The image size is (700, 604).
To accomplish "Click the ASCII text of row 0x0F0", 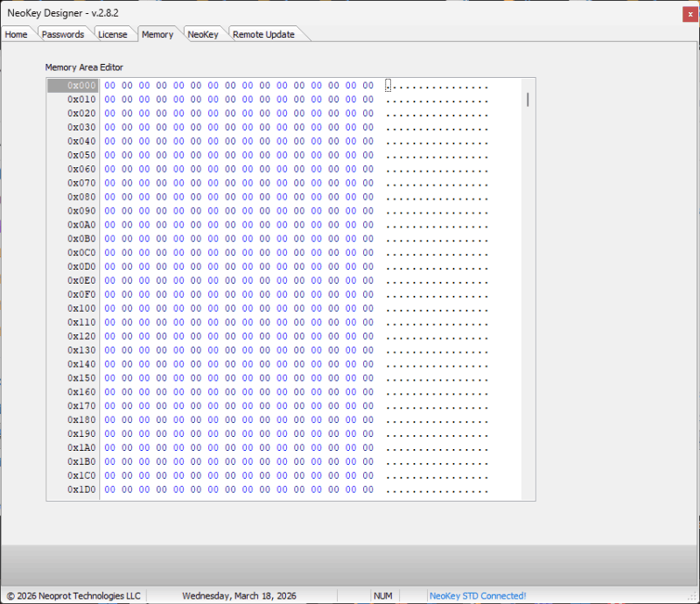I will [x=437, y=295].
